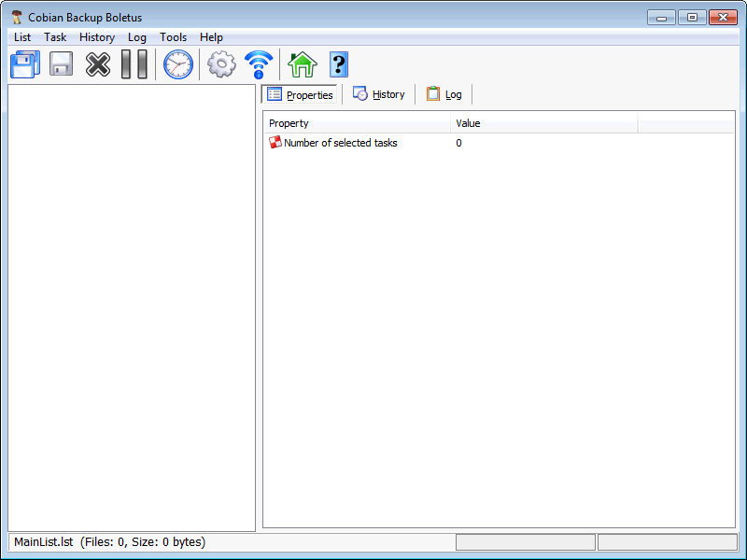Click the blue wireless signal icon

(x=259, y=64)
